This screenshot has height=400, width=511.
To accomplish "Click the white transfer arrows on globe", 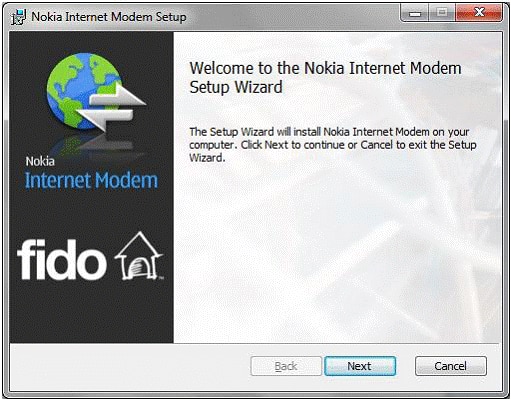I will [113, 107].
